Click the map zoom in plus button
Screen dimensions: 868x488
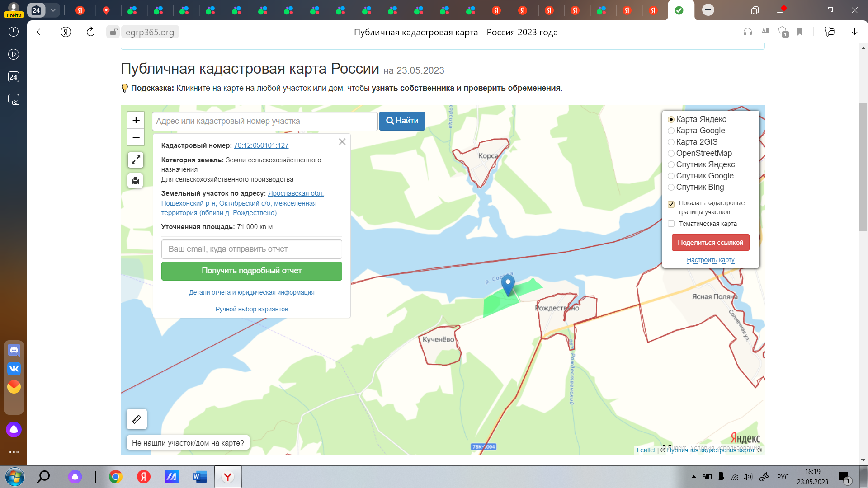(x=136, y=120)
